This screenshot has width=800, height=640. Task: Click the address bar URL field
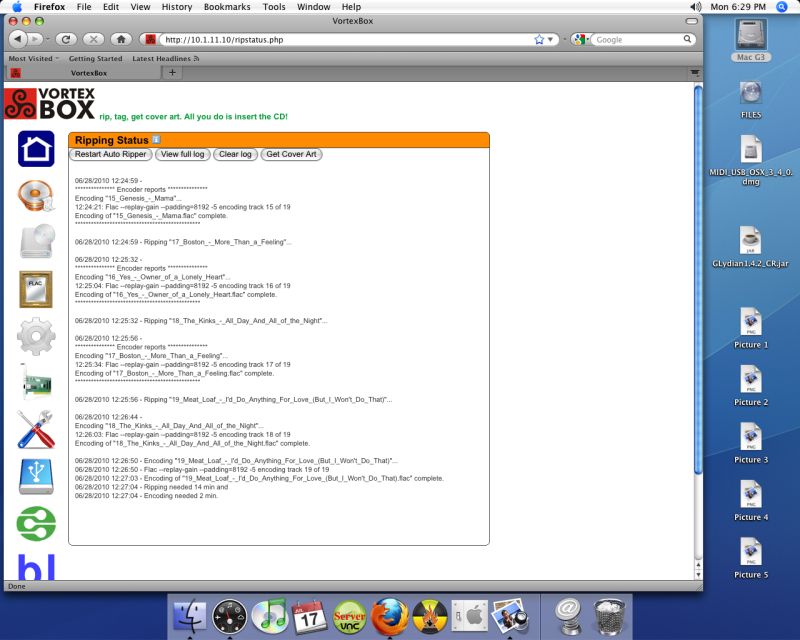[347, 39]
